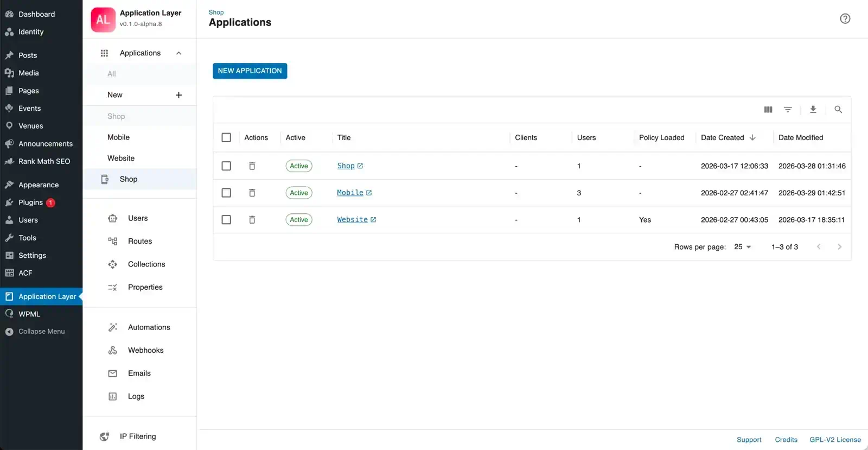
Task: Collapse the Applications sidebar section
Action: click(x=178, y=53)
